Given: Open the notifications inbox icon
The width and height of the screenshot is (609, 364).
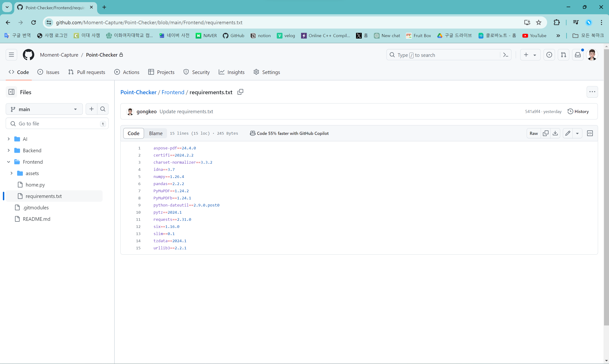Looking at the screenshot, I should 578,55.
